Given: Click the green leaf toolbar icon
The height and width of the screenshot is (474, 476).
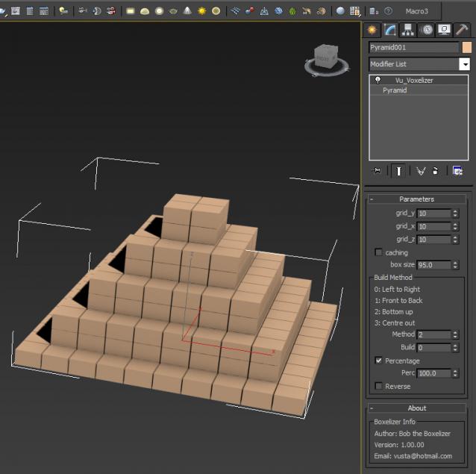Looking at the screenshot, I should coord(292,11).
